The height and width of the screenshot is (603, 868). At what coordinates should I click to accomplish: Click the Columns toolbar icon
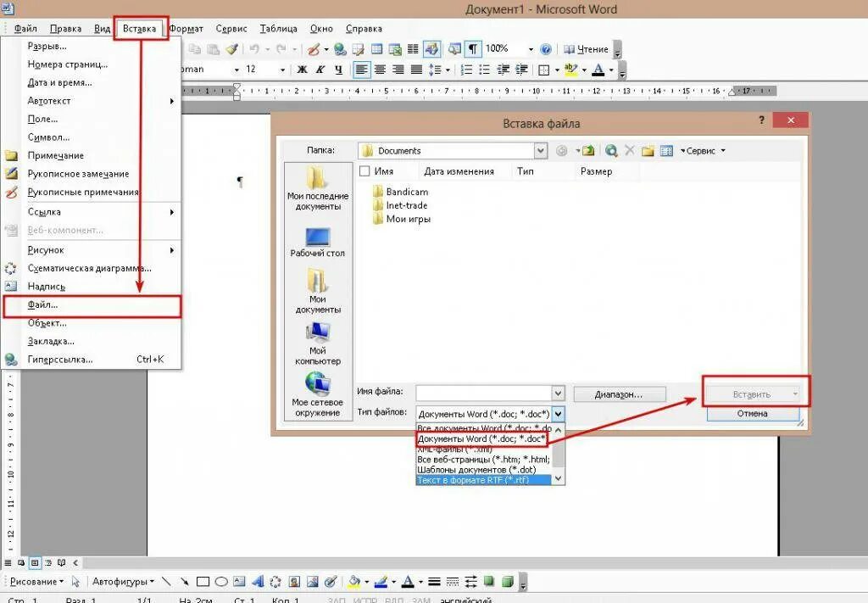(413, 49)
